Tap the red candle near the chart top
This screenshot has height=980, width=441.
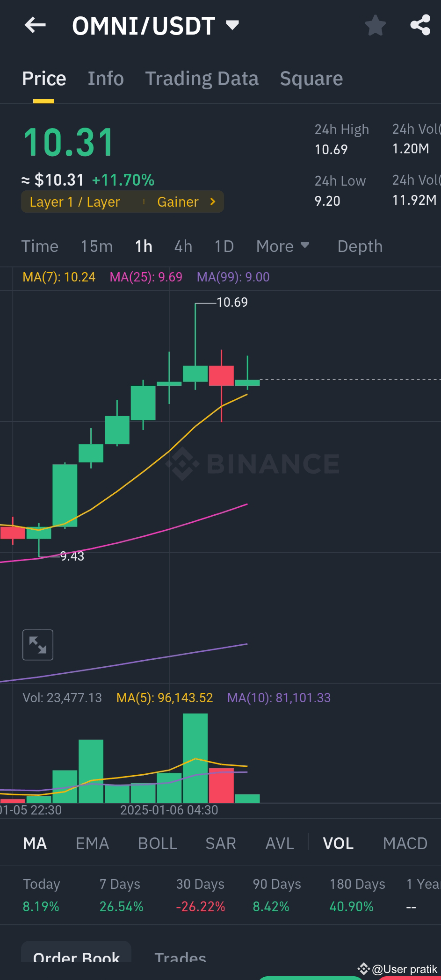point(221,375)
